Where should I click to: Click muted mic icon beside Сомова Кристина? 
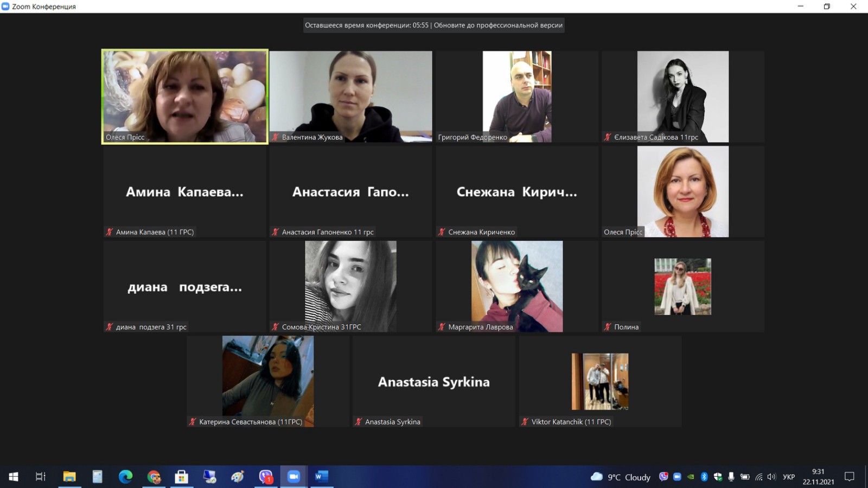(276, 327)
